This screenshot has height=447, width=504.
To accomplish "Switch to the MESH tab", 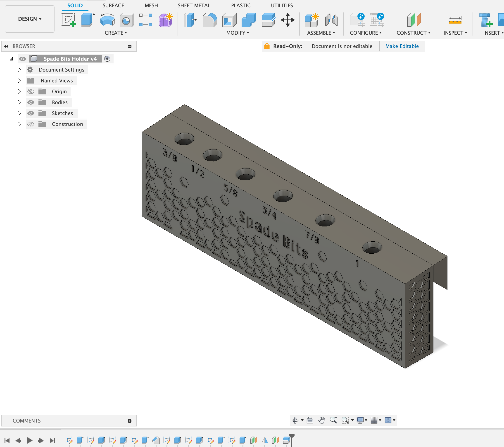I will point(151,5).
